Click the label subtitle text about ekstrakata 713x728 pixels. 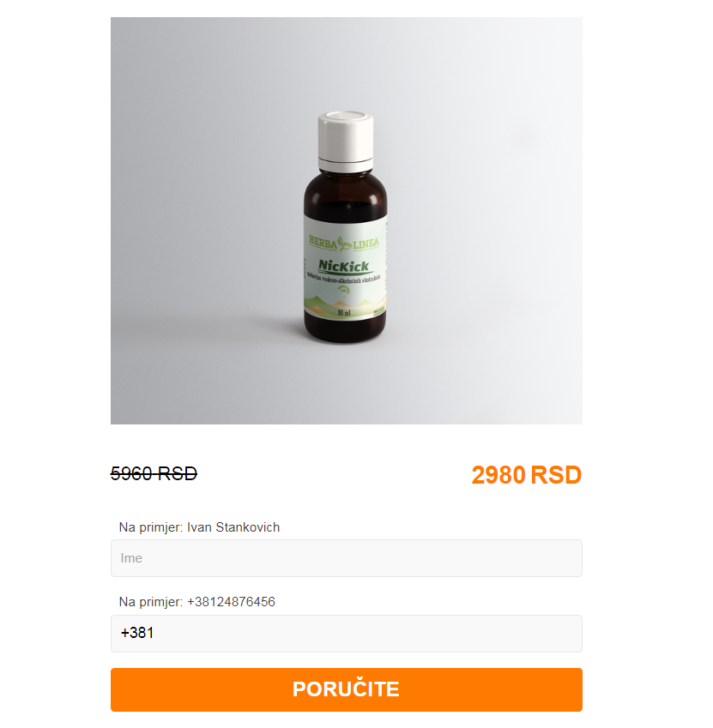point(344,277)
